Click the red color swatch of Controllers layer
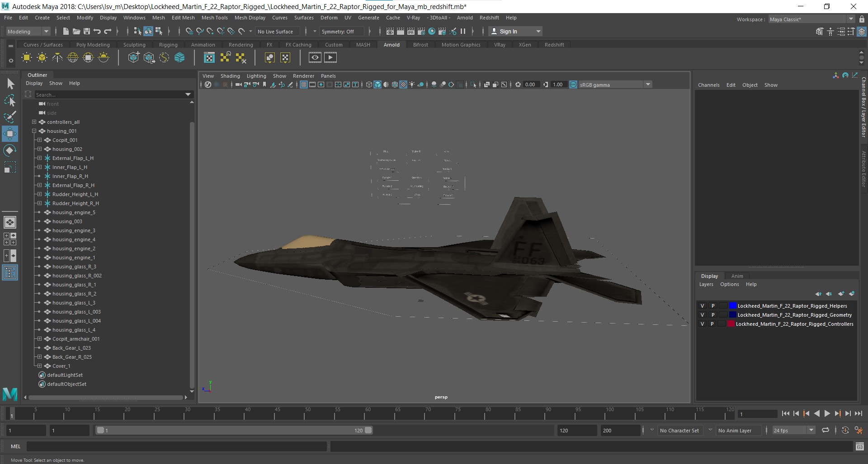Viewport: 868px width, 464px height. tap(731, 324)
